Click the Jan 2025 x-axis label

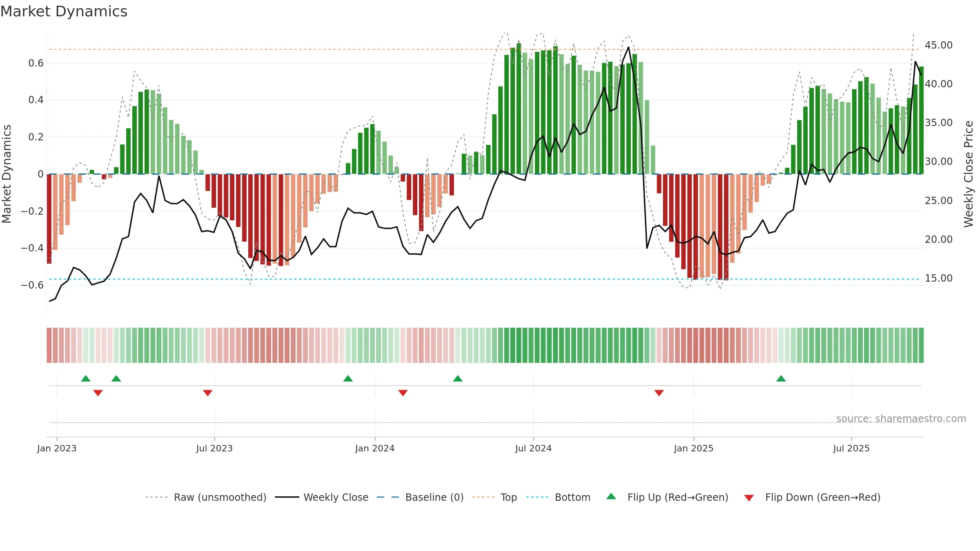point(694,448)
